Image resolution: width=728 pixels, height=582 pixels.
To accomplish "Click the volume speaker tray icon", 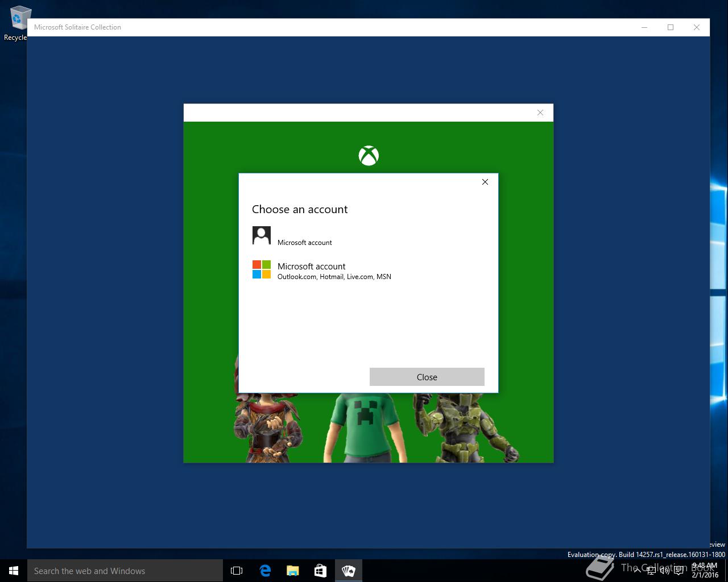I will tap(664, 571).
